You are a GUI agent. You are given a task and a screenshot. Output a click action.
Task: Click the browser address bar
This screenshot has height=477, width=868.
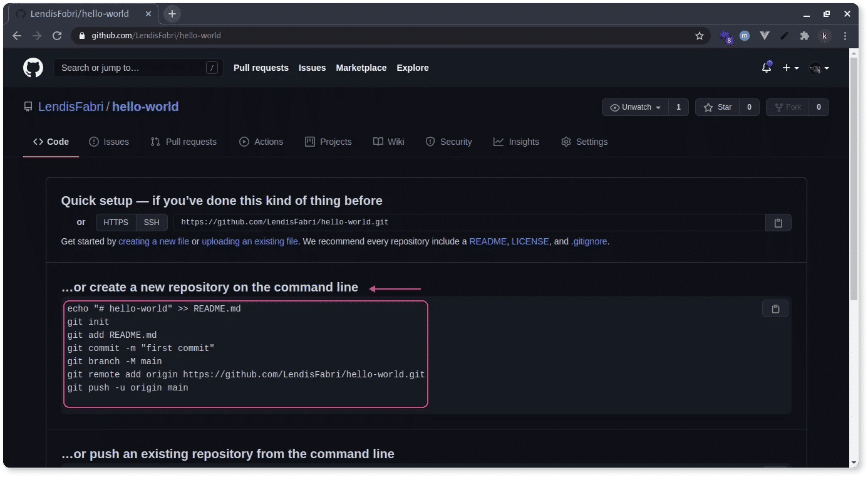[391, 36]
